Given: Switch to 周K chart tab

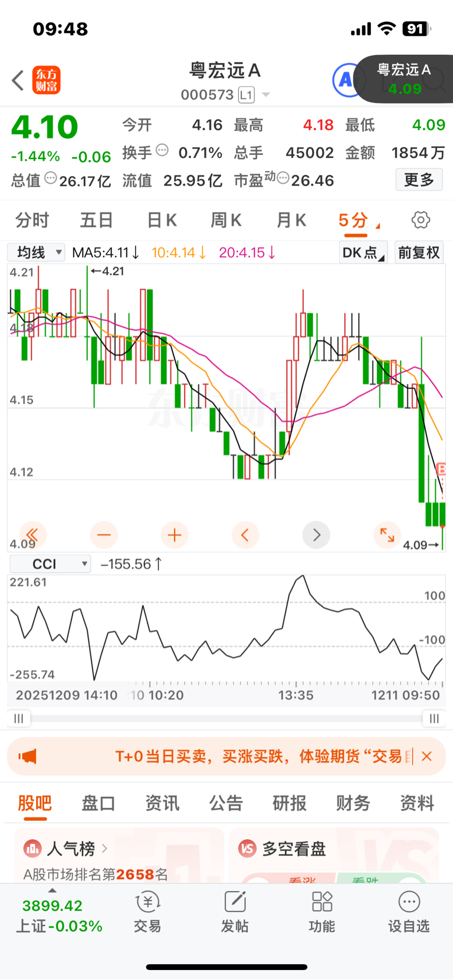Looking at the screenshot, I should click(x=226, y=220).
